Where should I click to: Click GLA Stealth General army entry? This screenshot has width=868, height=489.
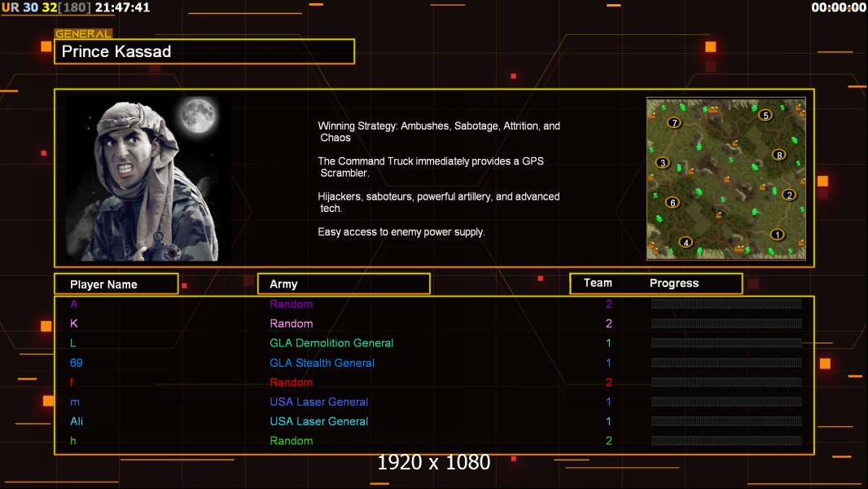[x=322, y=363]
